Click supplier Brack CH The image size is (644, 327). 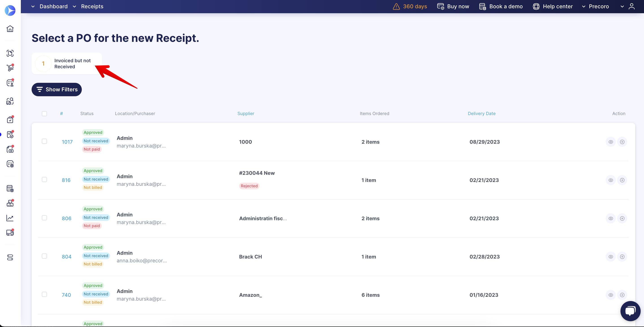(x=251, y=256)
